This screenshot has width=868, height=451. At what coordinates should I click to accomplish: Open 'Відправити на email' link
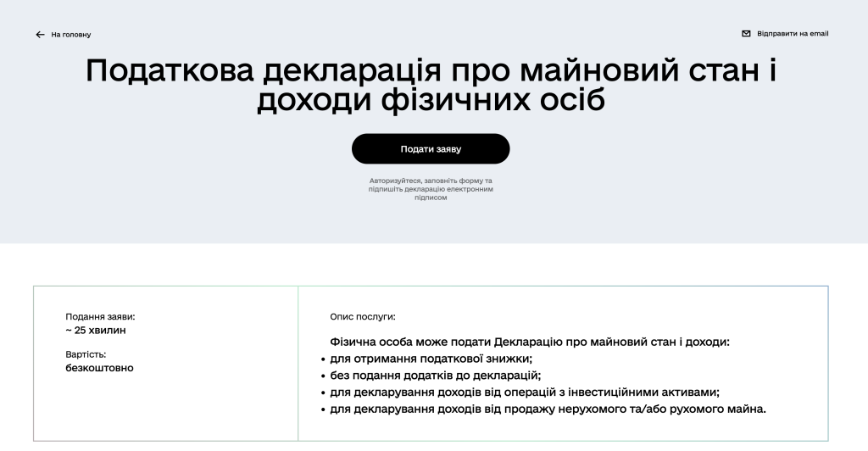point(793,34)
